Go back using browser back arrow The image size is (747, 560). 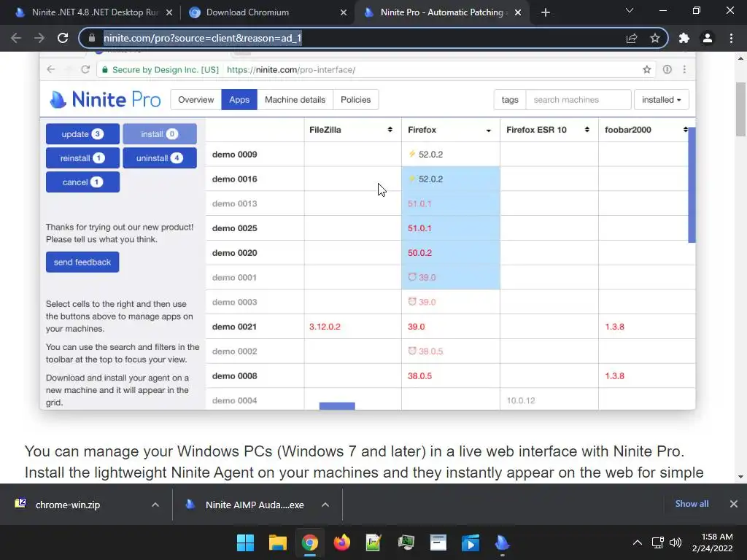tap(16, 38)
